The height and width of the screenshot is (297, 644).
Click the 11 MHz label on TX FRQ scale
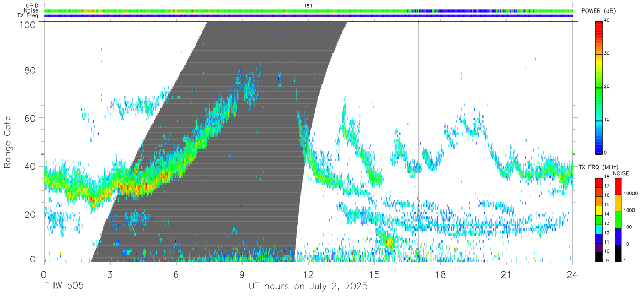pyautogui.click(x=607, y=243)
